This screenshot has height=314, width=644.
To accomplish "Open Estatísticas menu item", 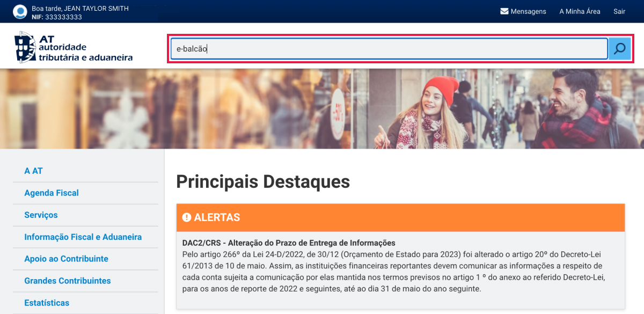I will (x=47, y=303).
